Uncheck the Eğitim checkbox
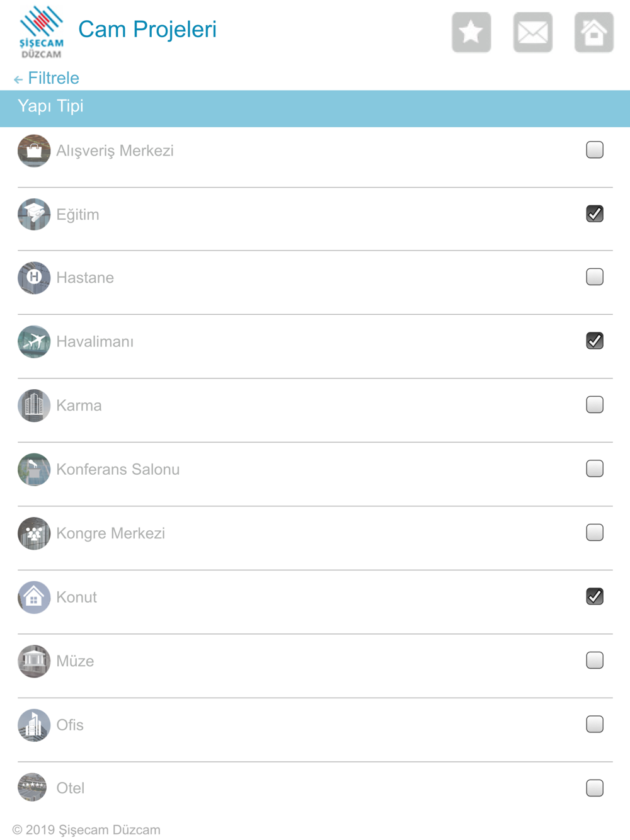Viewport: 630px width, 840px height. pyautogui.click(x=595, y=213)
